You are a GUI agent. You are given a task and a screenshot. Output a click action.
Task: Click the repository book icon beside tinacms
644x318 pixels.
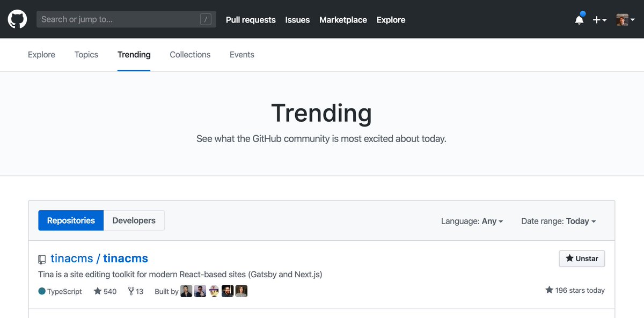[x=42, y=260]
